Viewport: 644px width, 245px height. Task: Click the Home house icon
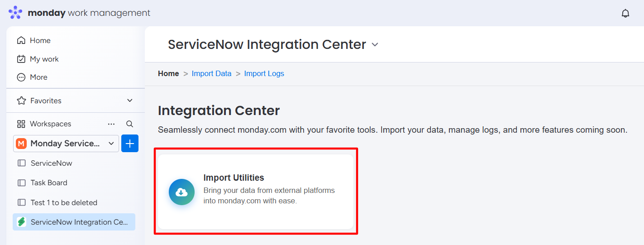[x=21, y=40]
